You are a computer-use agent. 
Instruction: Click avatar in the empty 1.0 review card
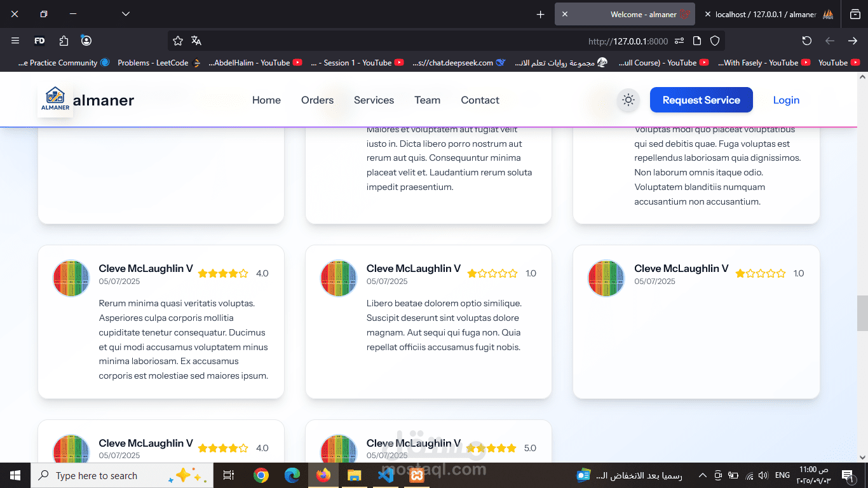click(606, 278)
